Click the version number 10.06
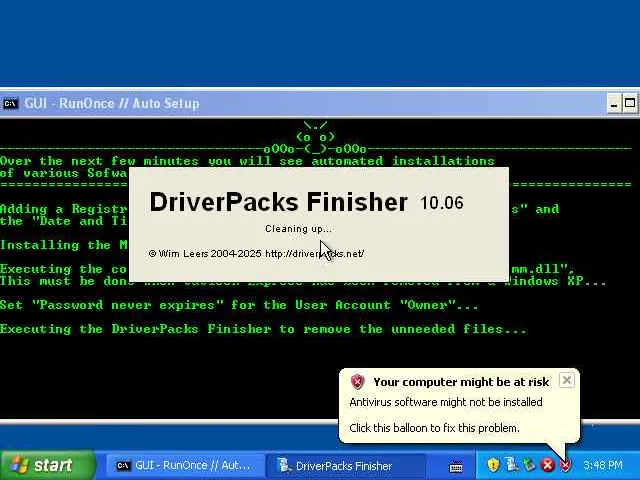Screen dimensions: 640x480 tap(442, 203)
